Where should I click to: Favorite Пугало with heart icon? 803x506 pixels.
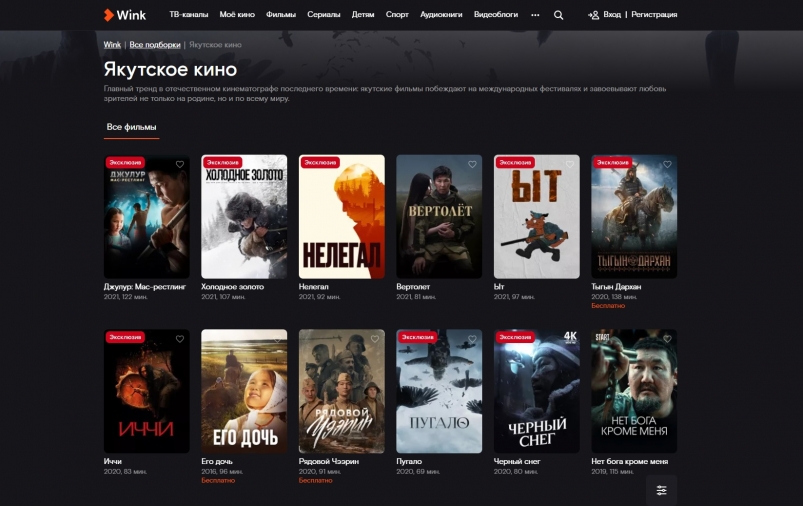click(x=472, y=339)
